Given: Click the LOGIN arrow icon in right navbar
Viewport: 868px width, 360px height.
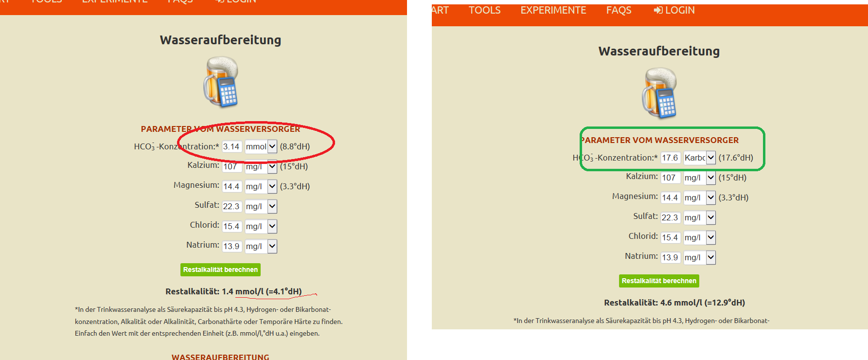Looking at the screenshot, I should click(x=658, y=10).
